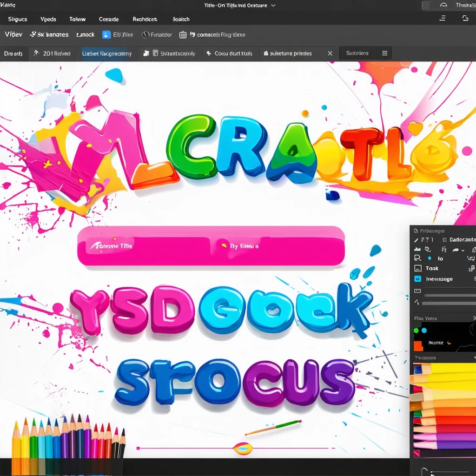Screen dimensions: 476x476
Task: Click the Stotriens button
Action: (357, 53)
